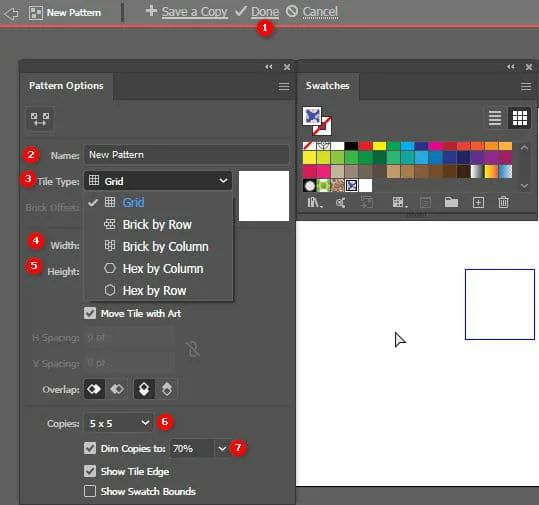
Task: Choose Brick by Row tile type
Action: (x=157, y=224)
